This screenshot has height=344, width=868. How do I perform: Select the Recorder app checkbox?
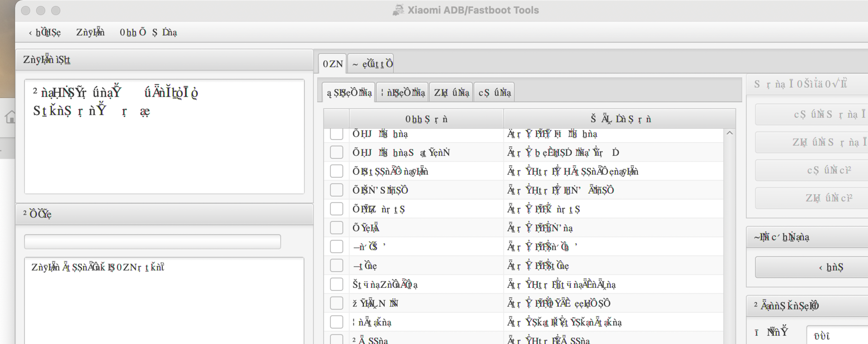[336, 322]
